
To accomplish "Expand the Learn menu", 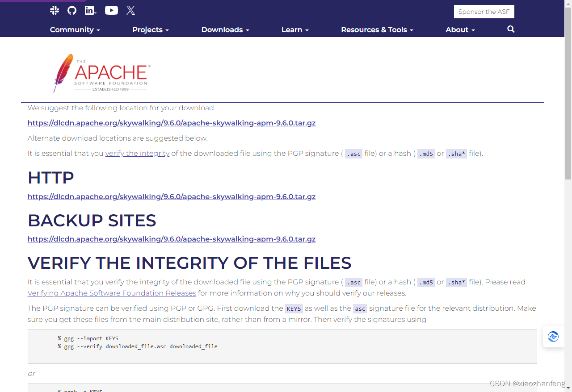I will coord(295,30).
